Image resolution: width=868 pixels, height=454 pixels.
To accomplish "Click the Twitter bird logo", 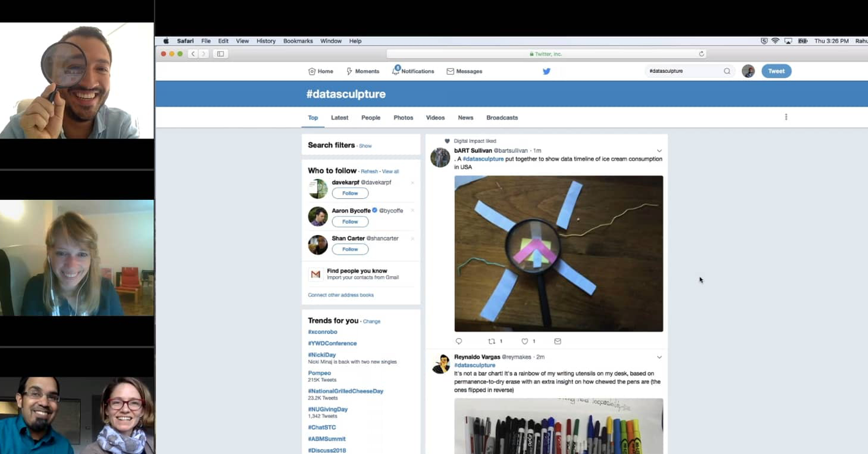I will (547, 71).
